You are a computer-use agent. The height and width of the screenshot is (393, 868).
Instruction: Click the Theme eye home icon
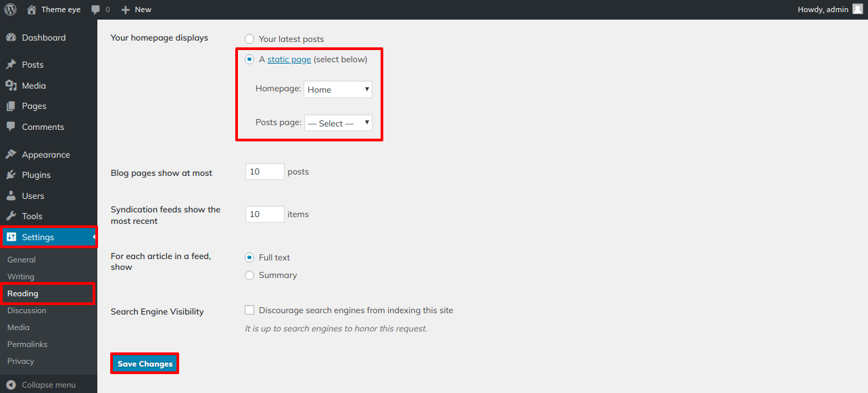(x=32, y=9)
